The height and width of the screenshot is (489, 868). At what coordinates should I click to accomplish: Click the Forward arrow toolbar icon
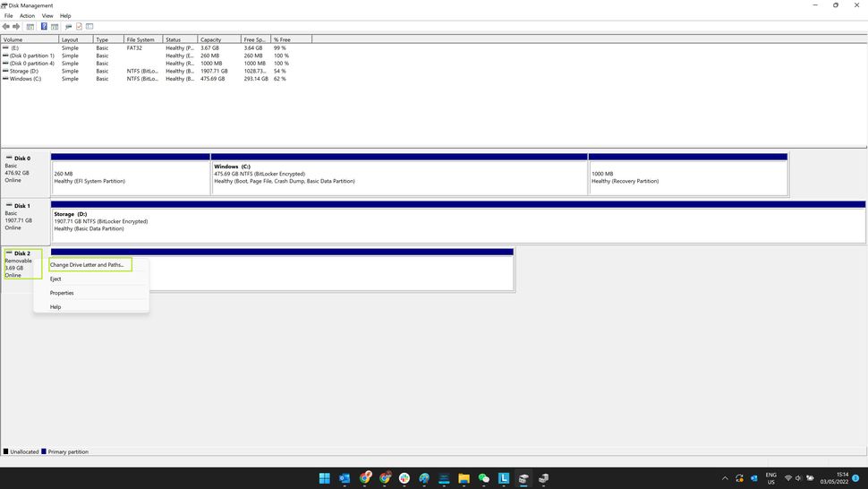point(16,27)
